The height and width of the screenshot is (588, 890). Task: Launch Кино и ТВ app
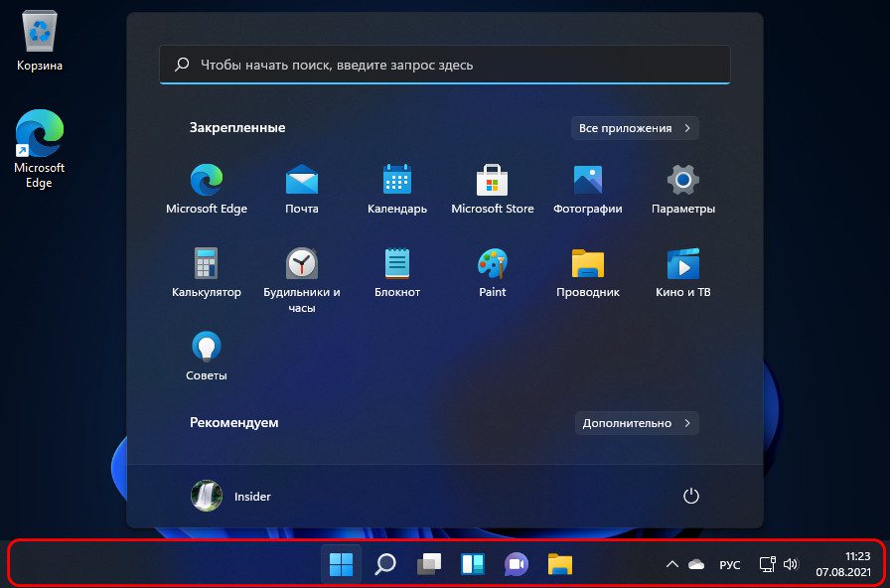[x=682, y=272]
